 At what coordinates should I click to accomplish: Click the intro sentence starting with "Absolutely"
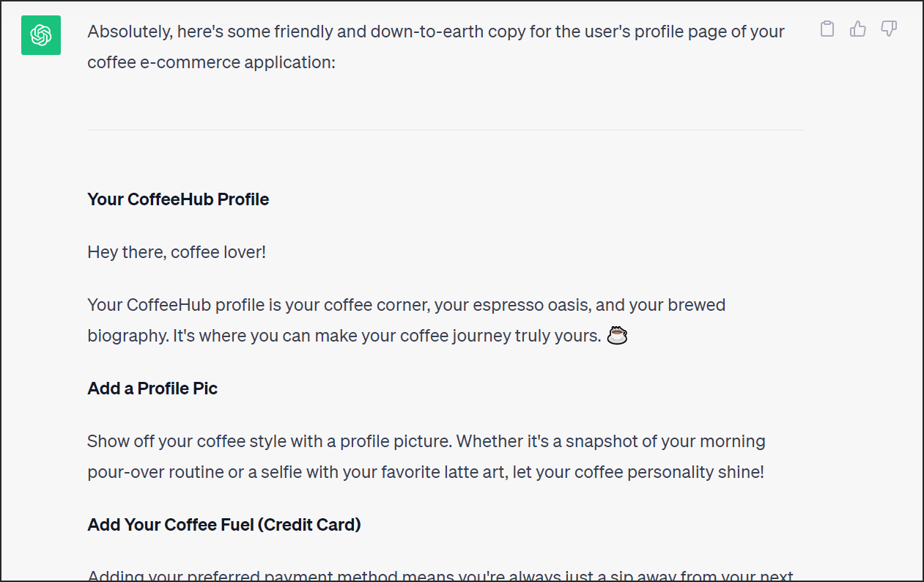click(436, 47)
